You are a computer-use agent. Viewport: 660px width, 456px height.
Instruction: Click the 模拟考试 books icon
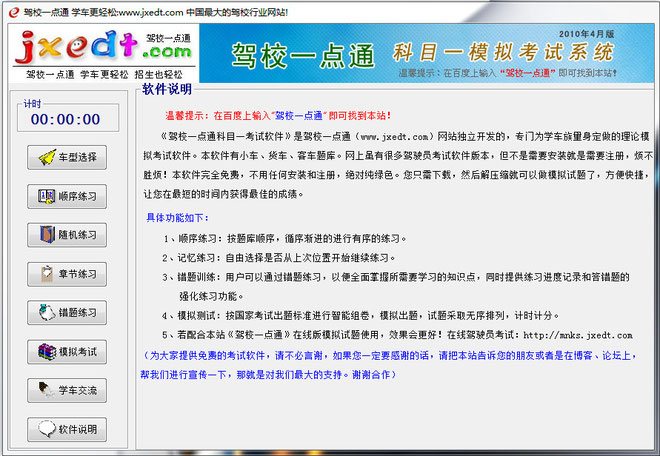pos(47,352)
